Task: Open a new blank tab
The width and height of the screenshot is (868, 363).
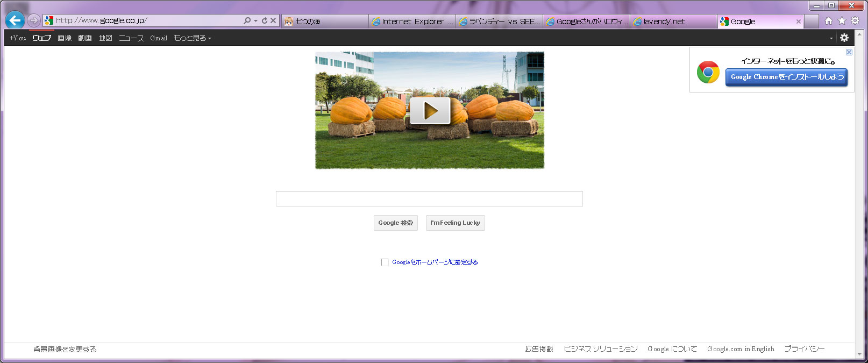Action: click(811, 22)
